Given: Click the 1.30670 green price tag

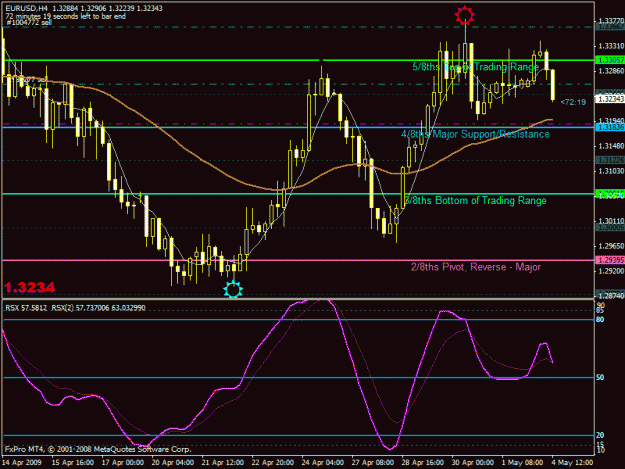Looking at the screenshot, I should coord(610,194).
